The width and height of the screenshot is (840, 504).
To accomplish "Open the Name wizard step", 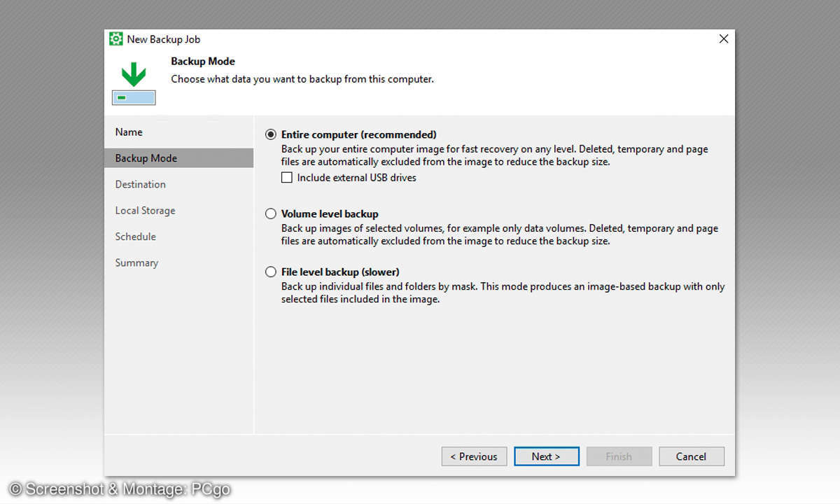I will [178, 132].
